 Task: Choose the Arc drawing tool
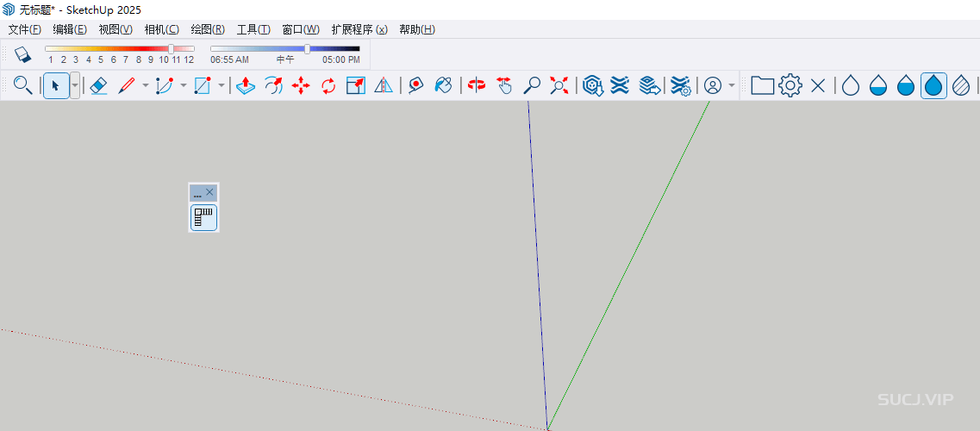165,85
